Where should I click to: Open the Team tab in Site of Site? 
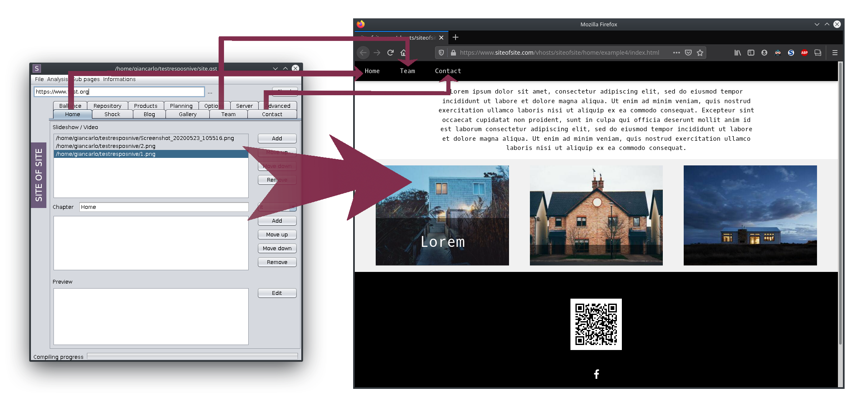tap(229, 114)
